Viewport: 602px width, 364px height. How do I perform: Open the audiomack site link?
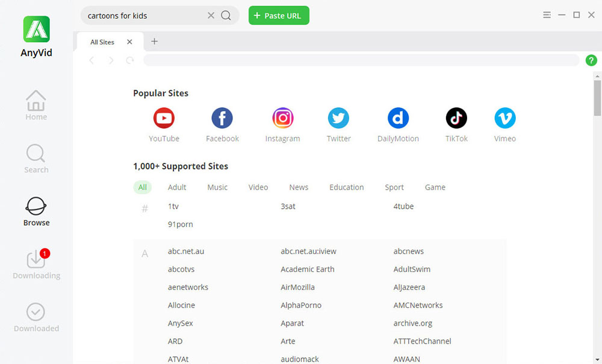click(x=300, y=359)
